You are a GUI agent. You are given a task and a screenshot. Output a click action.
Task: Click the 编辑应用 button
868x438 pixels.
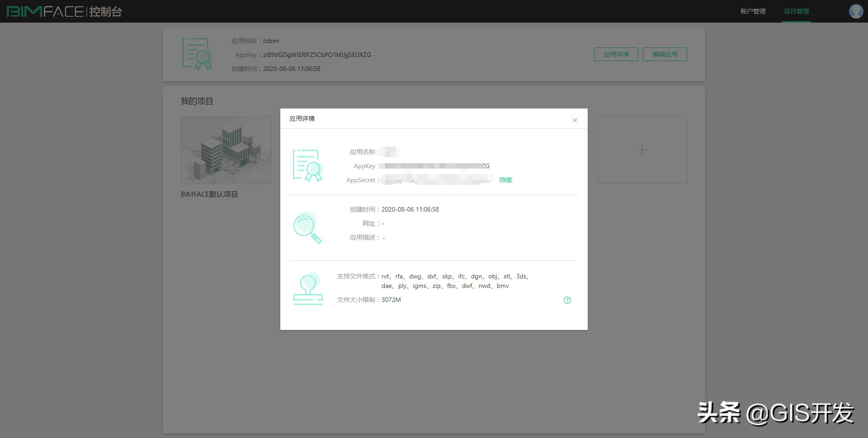click(665, 54)
